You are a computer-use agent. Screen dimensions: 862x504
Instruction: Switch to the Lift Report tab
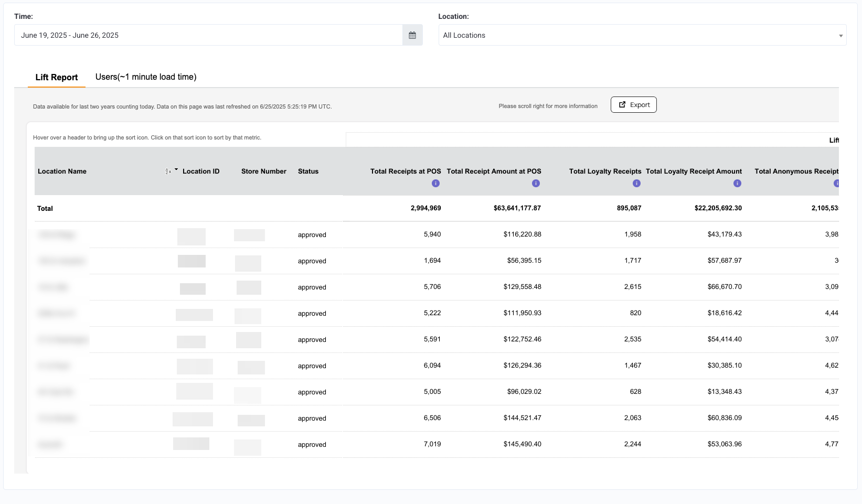pyautogui.click(x=57, y=77)
